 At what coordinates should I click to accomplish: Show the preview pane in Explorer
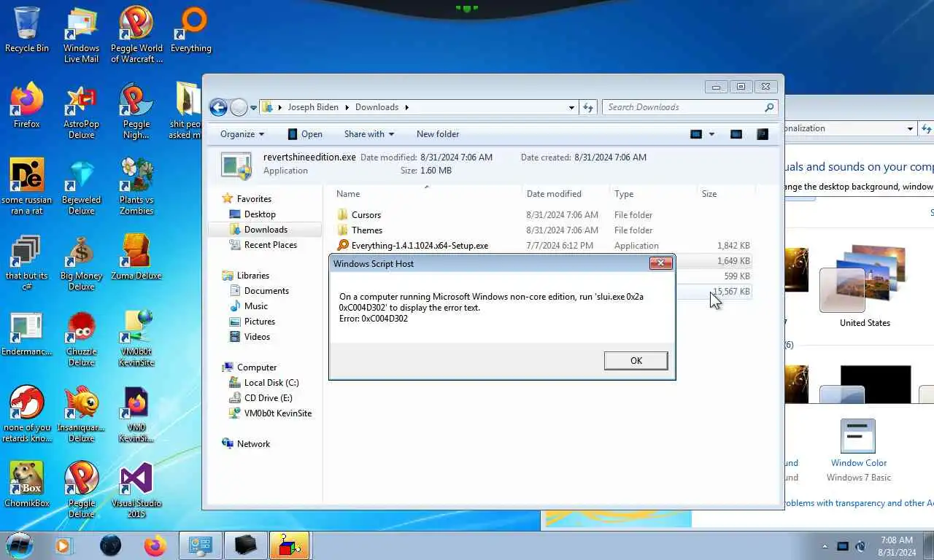pyautogui.click(x=736, y=134)
